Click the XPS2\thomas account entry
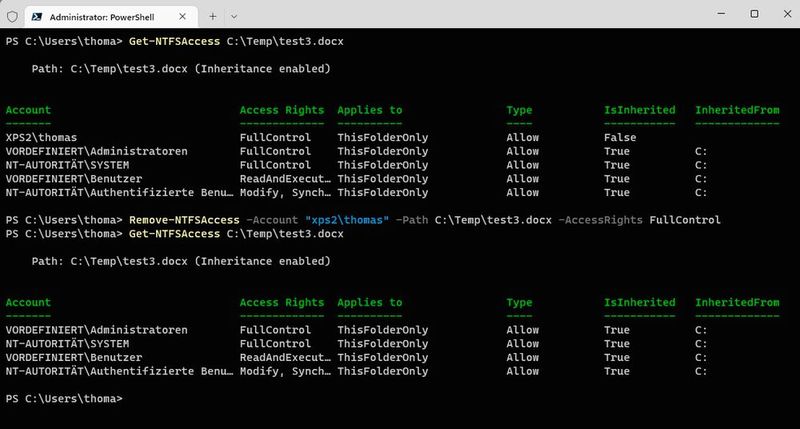 click(41, 137)
